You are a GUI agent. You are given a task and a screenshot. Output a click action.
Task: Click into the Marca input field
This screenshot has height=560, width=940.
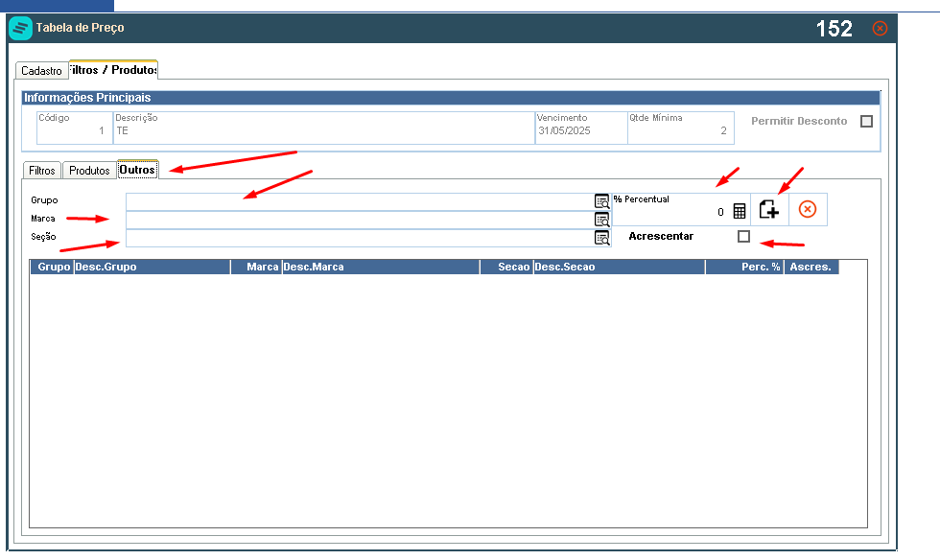click(x=360, y=220)
